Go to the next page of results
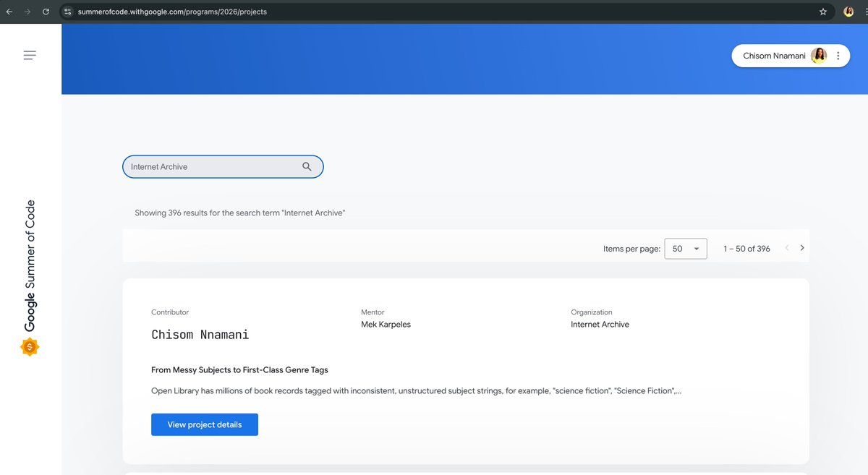Image resolution: width=868 pixels, height=475 pixels. point(802,248)
